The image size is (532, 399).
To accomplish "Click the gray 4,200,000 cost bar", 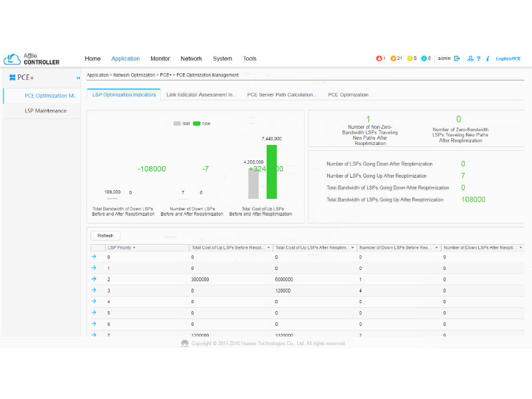I will coord(253,184).
